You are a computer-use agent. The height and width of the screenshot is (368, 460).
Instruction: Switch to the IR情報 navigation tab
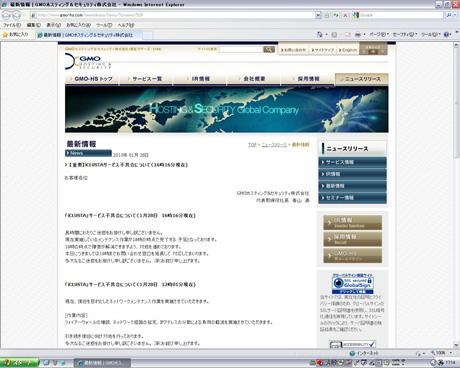[200, 79]
